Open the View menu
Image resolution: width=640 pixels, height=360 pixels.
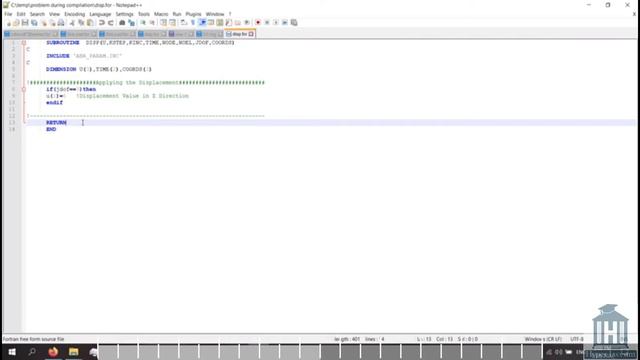pos(54,14)
